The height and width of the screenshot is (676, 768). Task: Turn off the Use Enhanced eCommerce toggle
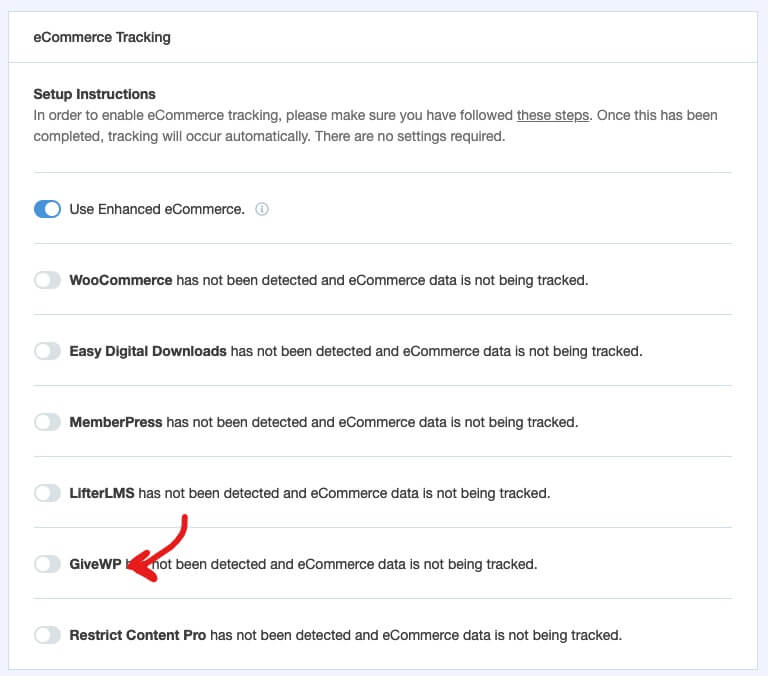point(48,209)
